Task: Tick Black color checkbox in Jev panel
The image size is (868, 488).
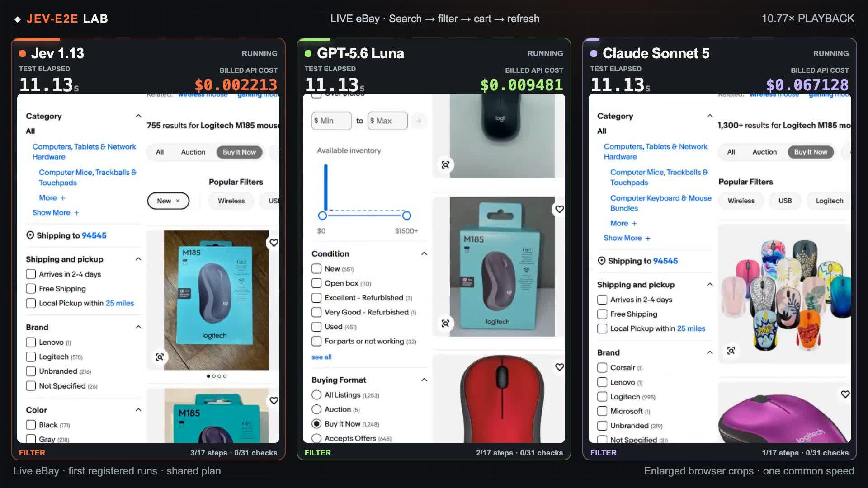Action: (31, 425)
